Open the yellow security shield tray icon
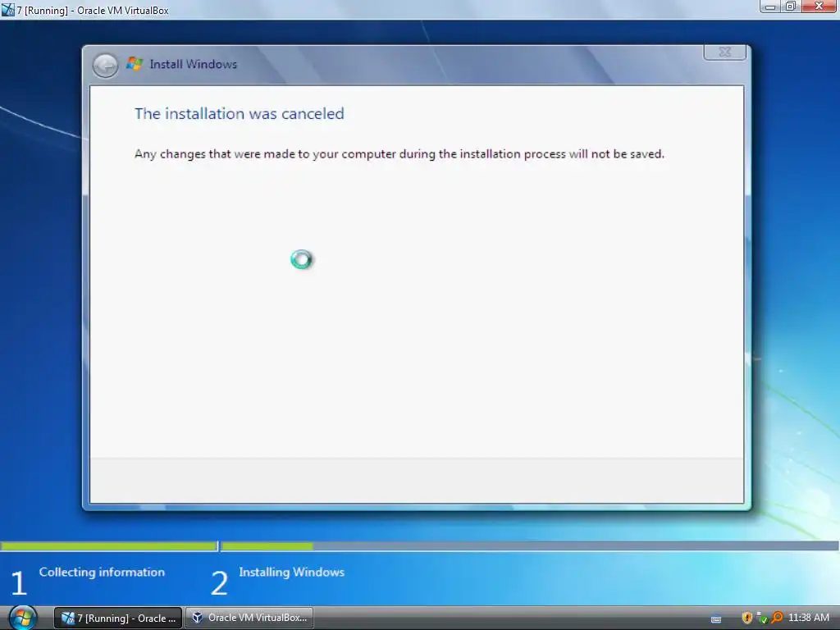Screen dimensions: 840x630 746,618
